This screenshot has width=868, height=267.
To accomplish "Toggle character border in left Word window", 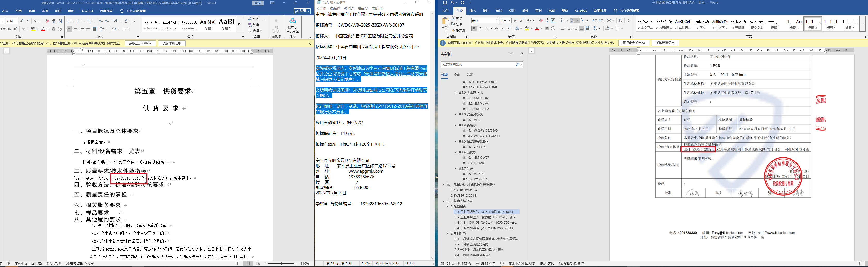I will point(60,21).
